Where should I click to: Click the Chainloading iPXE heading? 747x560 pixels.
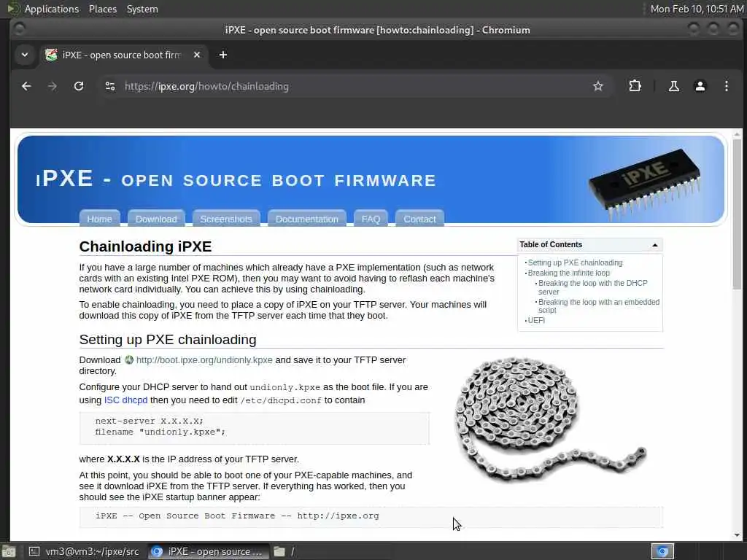click(145, 246)
